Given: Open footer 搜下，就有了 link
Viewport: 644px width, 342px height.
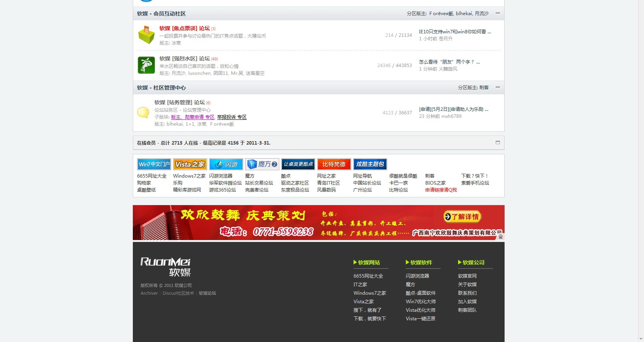Looking at the screenshot, I should 368,310.
